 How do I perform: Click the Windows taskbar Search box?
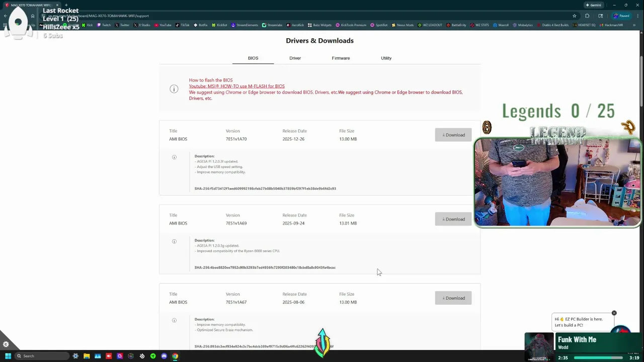tap(41, 356)
